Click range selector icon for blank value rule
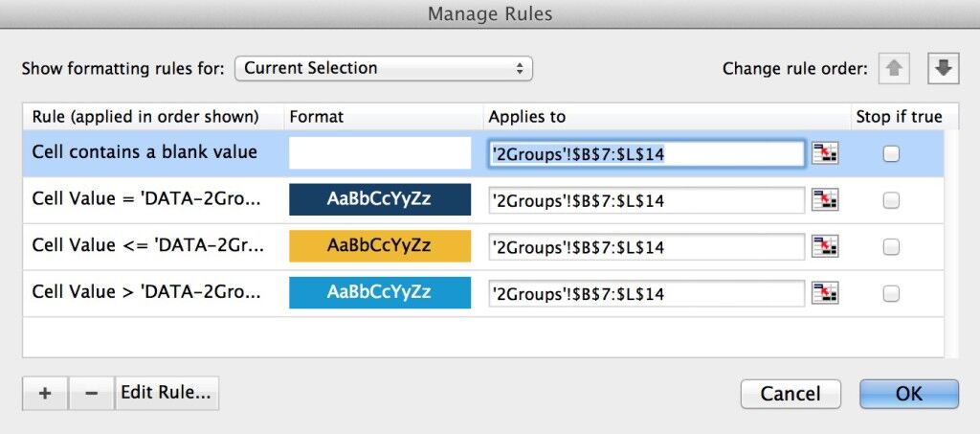The width and height of the screenshot is (980, 434). [x=823, y=153]
